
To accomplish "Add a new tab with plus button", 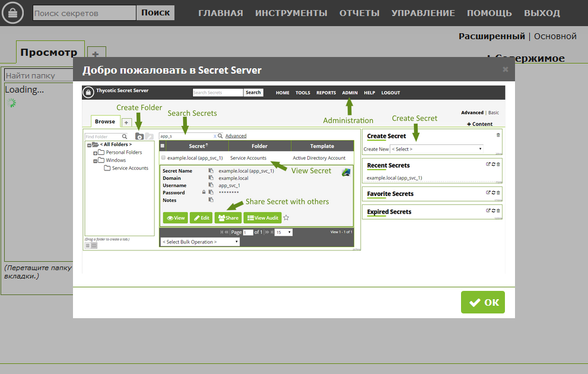I will 96,54.
